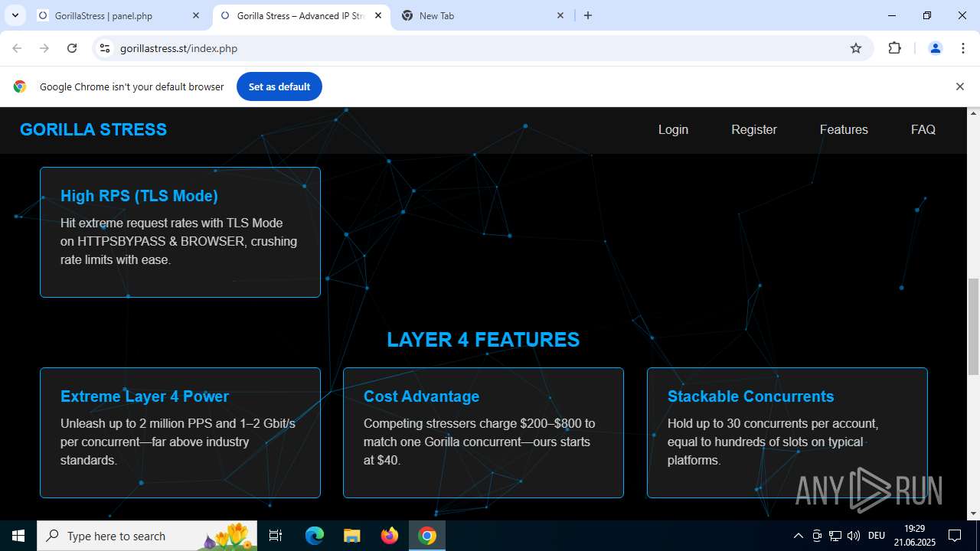Image resolution: width=980 pixels, height=551 pixels.
Task: Select Chrome icon in taskbar
Action: click(427, 536)
